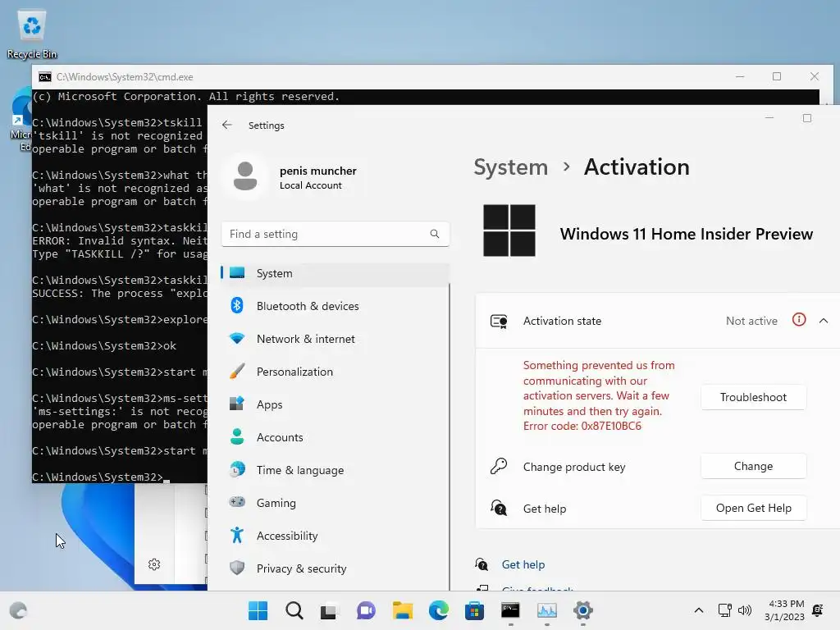Click the notification icon in the tray

click(x=818, y=610)
